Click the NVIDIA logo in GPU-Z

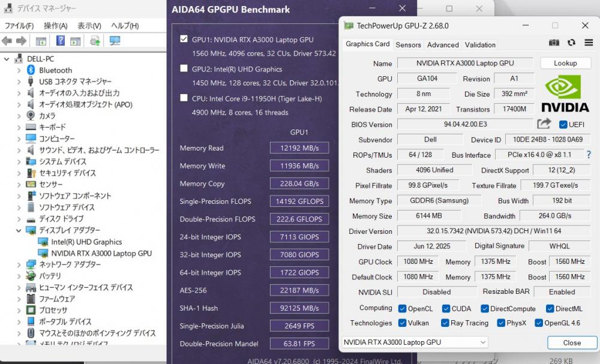[x=565, y=93]
